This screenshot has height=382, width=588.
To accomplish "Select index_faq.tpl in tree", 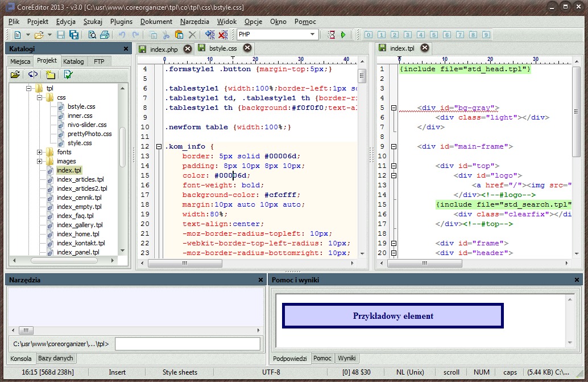I will point(75,216).
